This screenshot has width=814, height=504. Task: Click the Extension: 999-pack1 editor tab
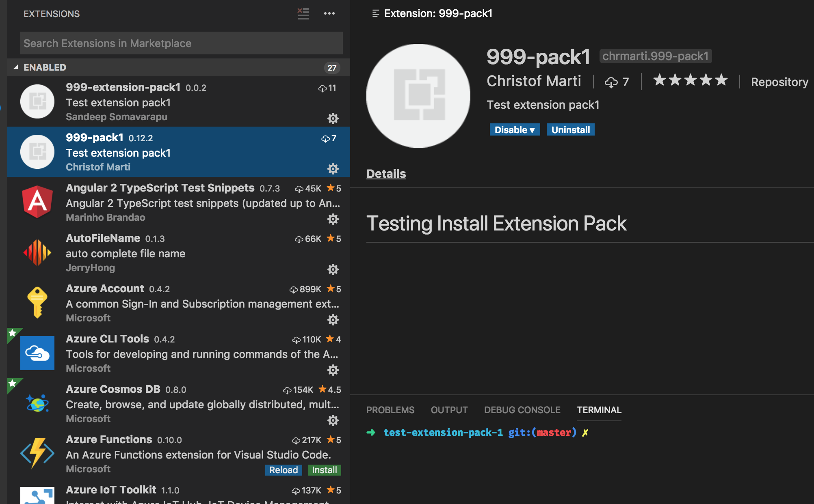point(432,13)
